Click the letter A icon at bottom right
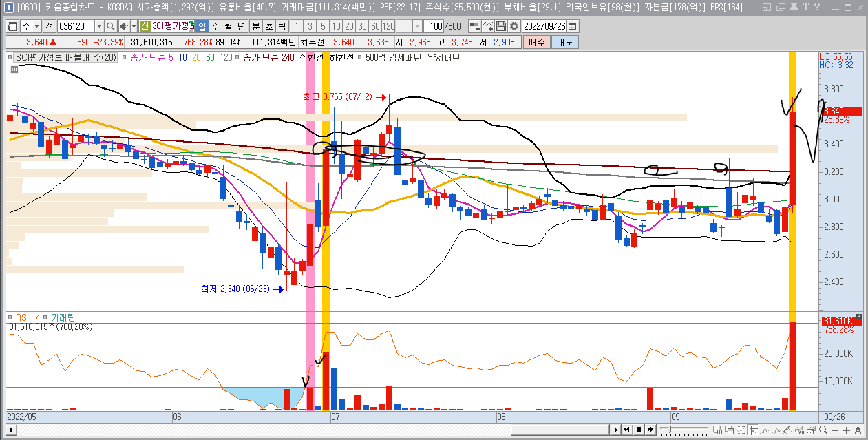Image resolution: width=868 pixels, height=440 pixels. [858, 430]
